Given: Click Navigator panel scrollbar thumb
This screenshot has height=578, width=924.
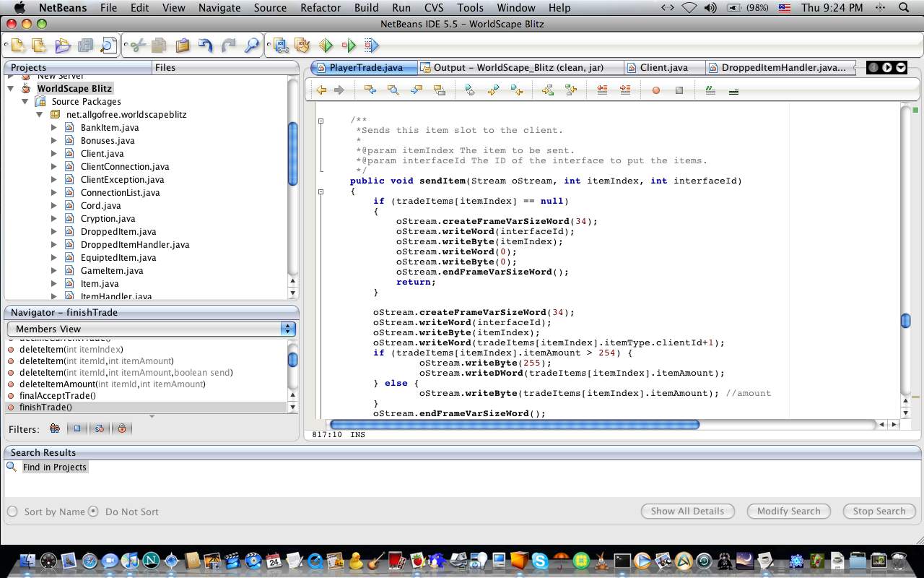Looking at the screenshot, I should [x=292, y=360].
